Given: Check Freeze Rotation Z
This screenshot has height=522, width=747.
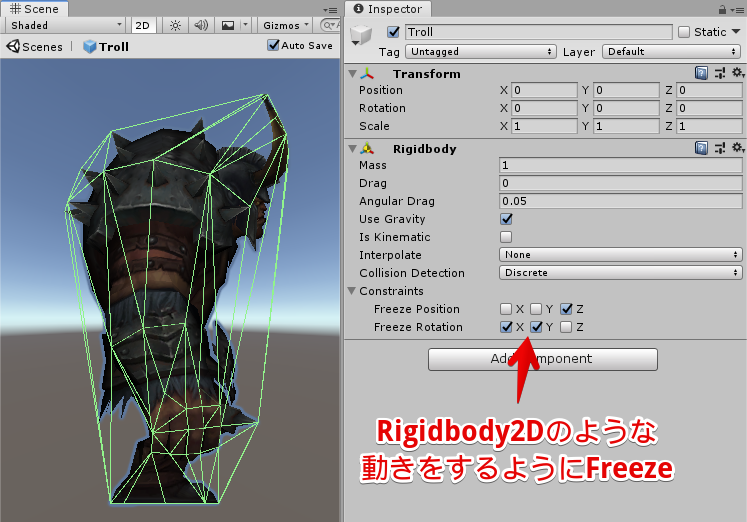Looking at the screenshot, I should tap(566, 327).
